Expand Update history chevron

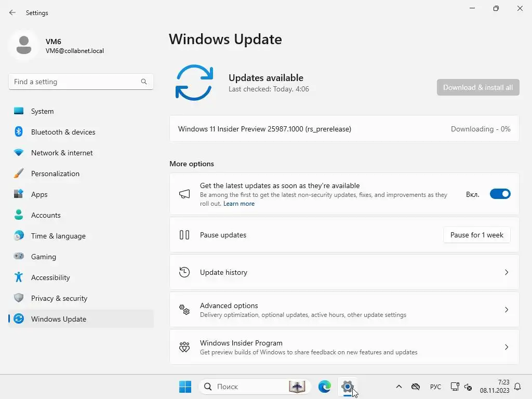click(506, 272)
